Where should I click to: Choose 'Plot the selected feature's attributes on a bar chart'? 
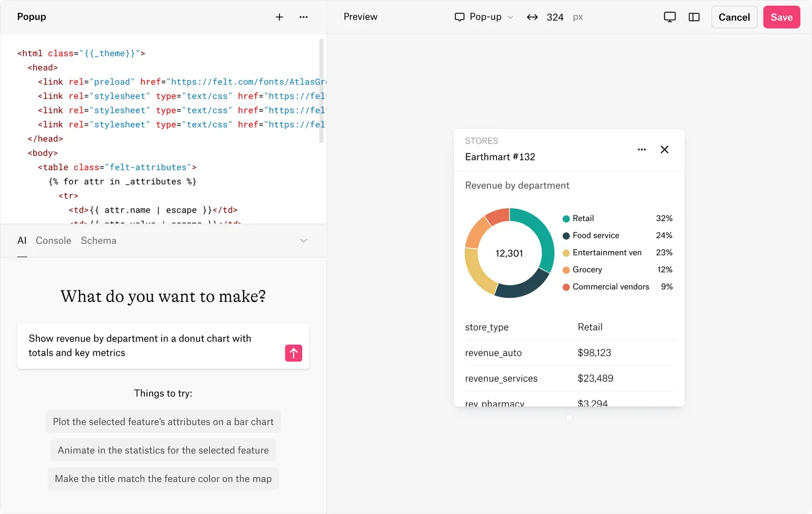[163, 422]
